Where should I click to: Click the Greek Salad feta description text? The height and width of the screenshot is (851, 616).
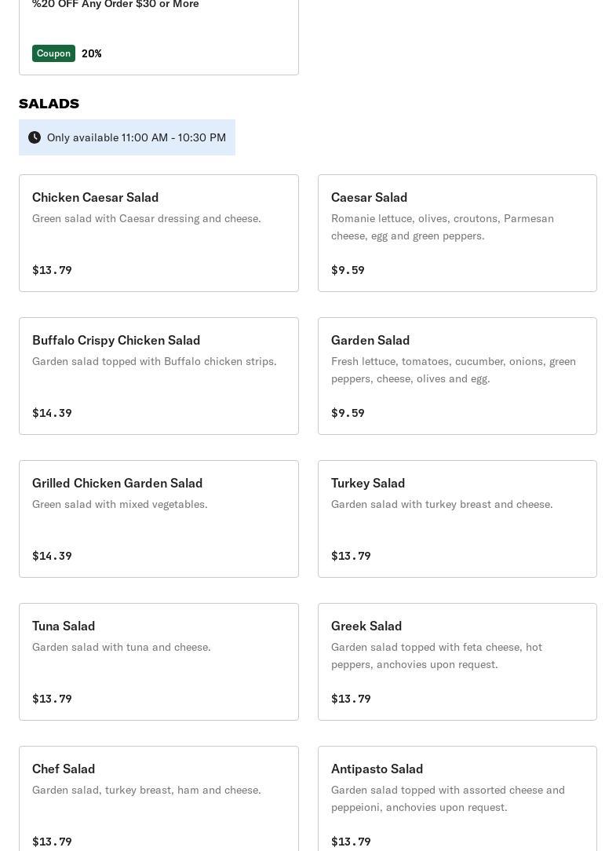point(436,656)
